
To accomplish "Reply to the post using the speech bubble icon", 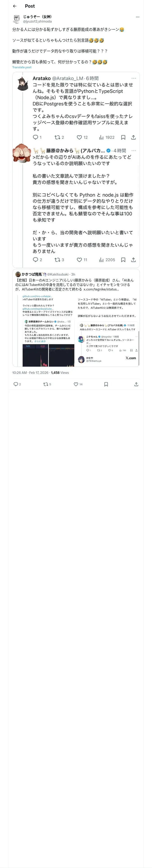I will (16, 384).
